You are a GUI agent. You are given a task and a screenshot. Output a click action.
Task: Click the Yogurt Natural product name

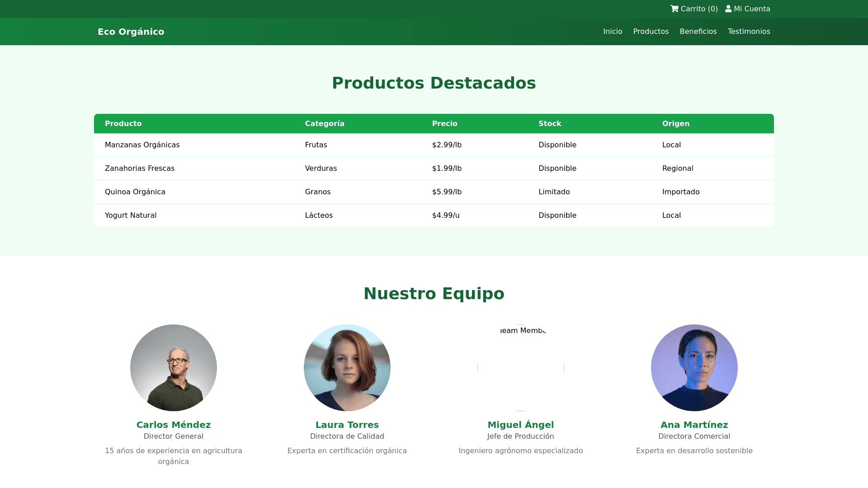[131, 216]
